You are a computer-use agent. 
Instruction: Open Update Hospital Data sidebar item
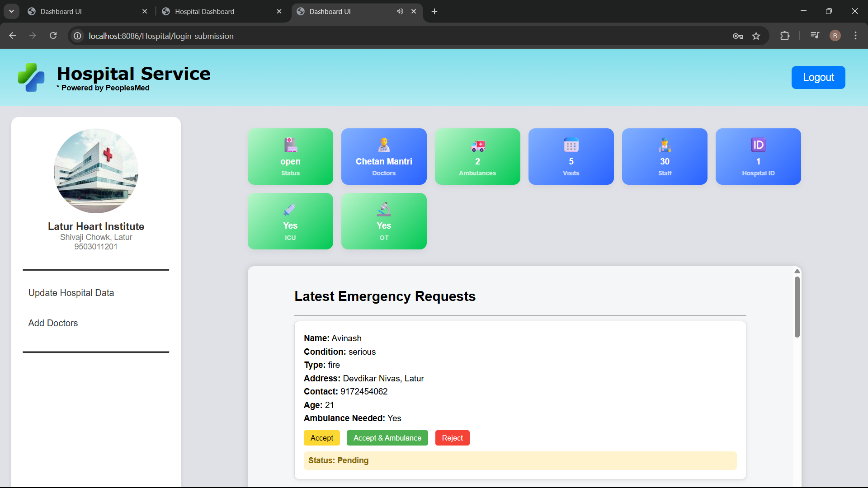coord(71,293)
